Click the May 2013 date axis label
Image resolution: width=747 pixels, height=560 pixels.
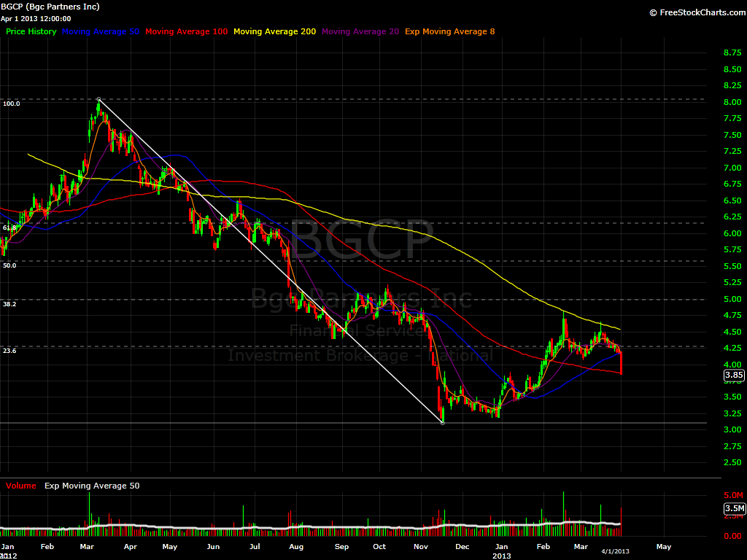click(x=664, y=547)
